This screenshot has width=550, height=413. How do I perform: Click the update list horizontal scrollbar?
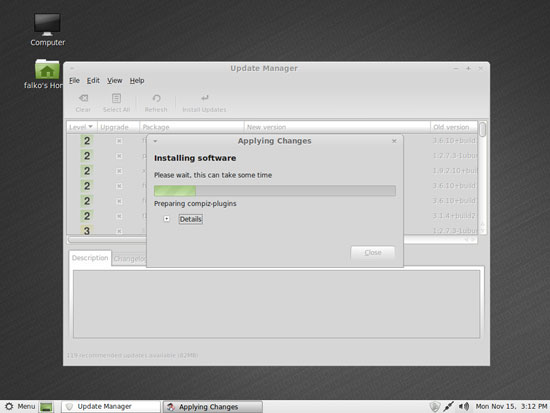273,240
